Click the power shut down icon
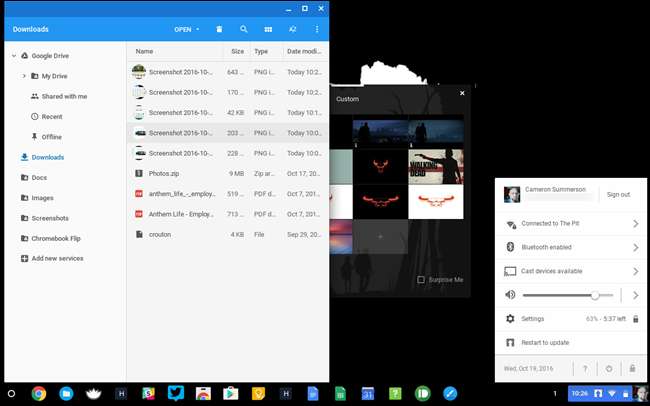Screen dimensions: 650x406 coord(609,368)
